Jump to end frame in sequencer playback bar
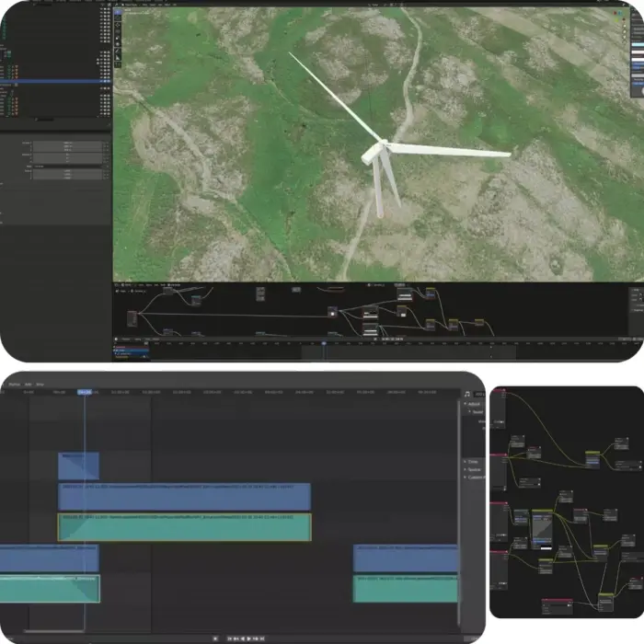The image size is (644, 644). click(x=262, y=638)
